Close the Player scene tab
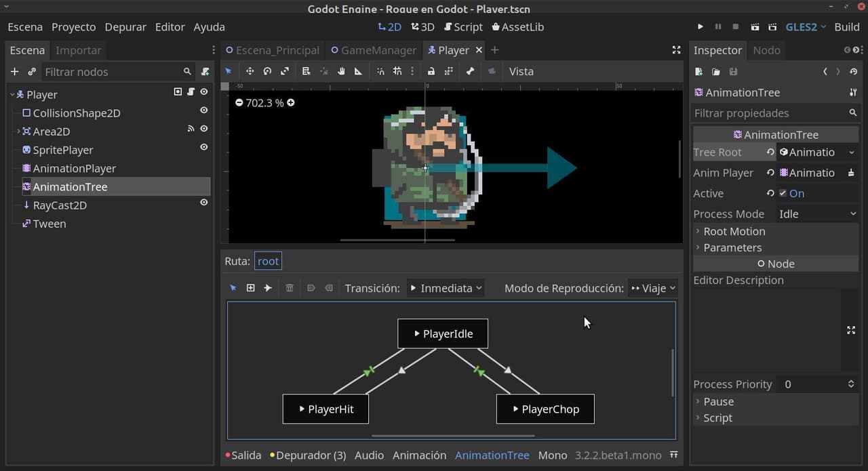The image size is (868, 471). (479, 50)
